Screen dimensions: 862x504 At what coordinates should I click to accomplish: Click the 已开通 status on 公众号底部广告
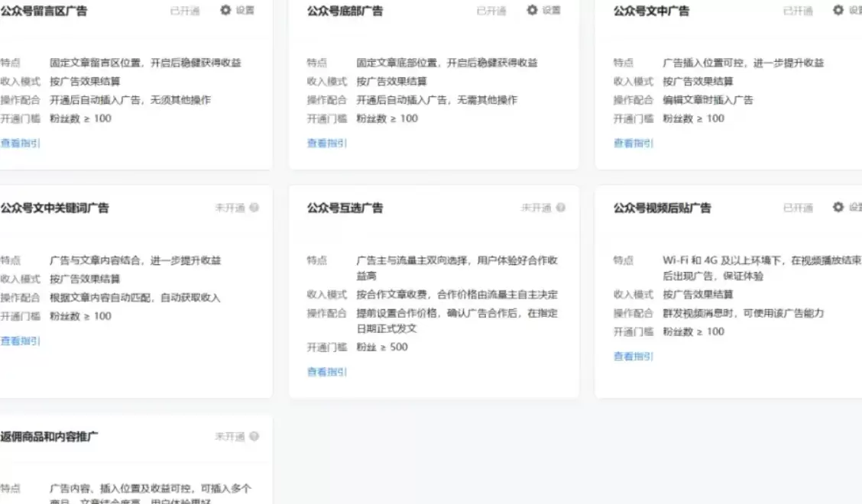point(491,11)
